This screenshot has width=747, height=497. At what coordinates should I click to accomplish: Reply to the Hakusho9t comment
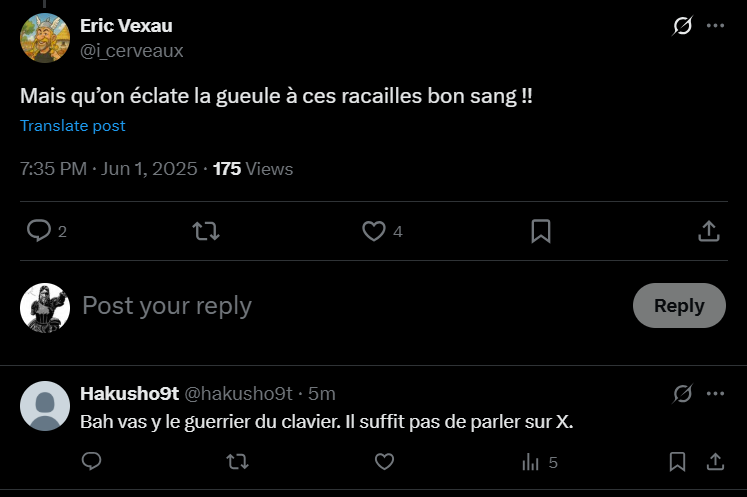click(x=91, y=462)
